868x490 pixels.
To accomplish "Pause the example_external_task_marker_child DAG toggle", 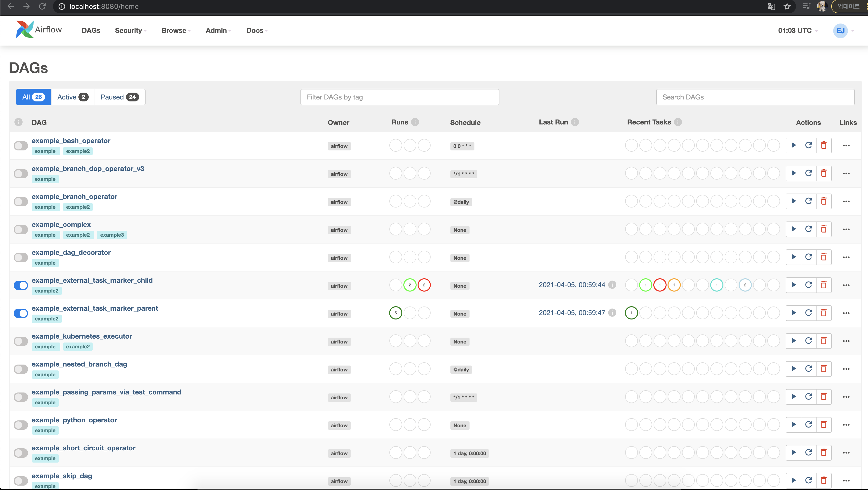I will click(21, 285).
